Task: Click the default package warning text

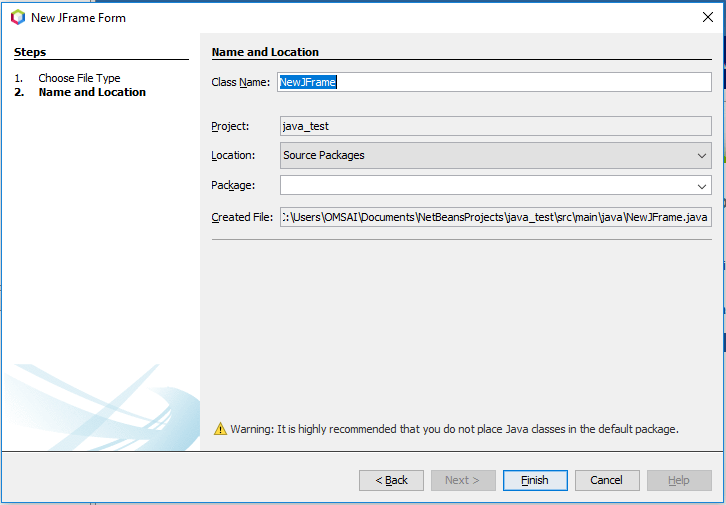Action: pyautogui.click(x=455, y=429)
